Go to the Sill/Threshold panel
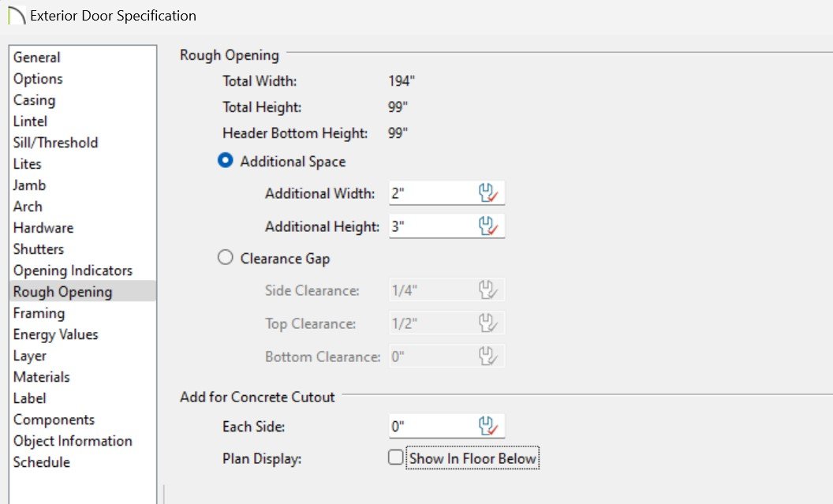Image resolution: width=833 pixels, height=504 pixels. (x=55, y=143)
